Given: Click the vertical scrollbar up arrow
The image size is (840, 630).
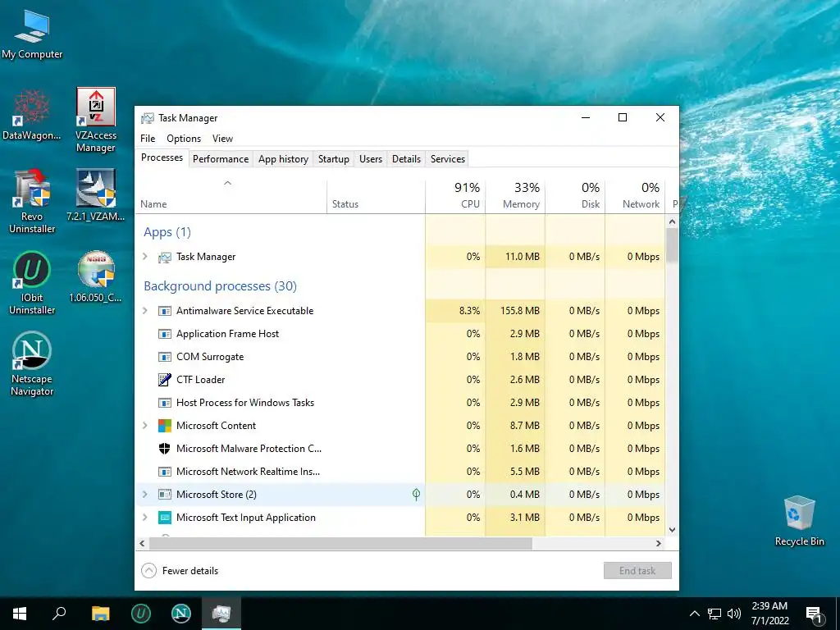Looking at the screenshot, I should (673, 221).
